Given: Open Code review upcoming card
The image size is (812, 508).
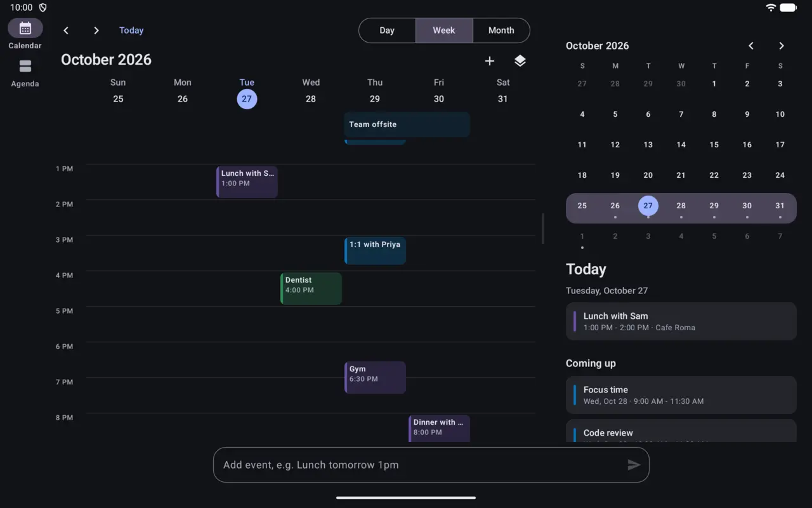Looking at the screenshot, I should tap(681, 431).
